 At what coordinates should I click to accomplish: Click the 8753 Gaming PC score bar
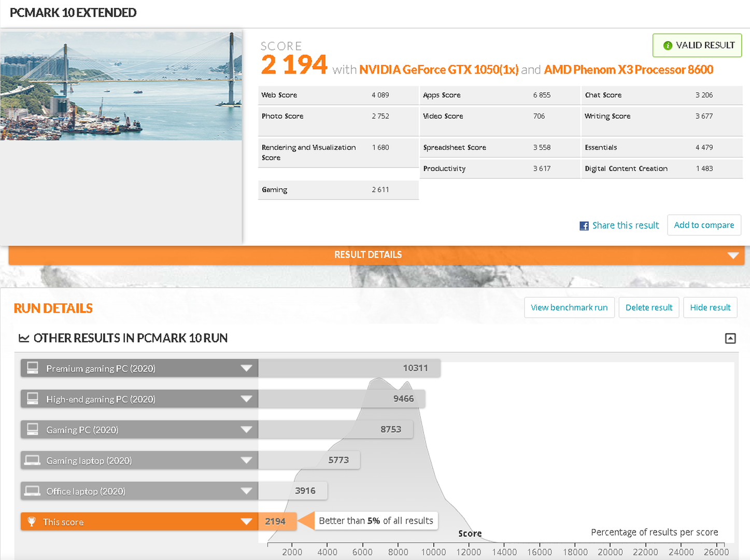coord(336,429)
